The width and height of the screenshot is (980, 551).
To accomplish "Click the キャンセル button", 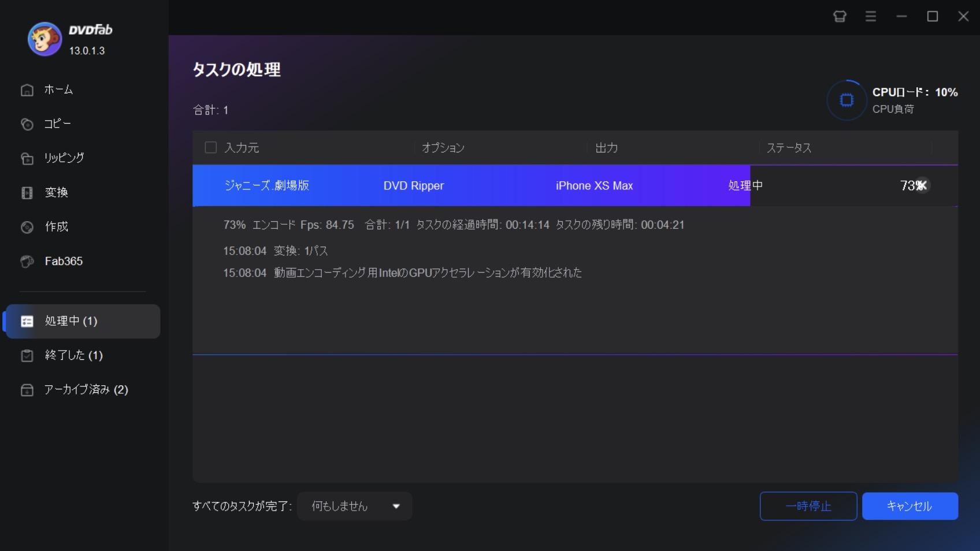I will (910, 506).
